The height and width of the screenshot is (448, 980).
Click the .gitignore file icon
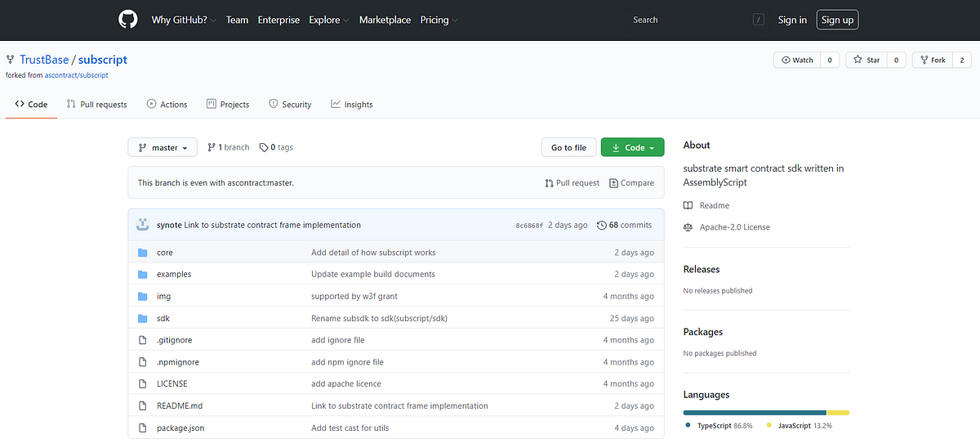[x=142, y=339]
